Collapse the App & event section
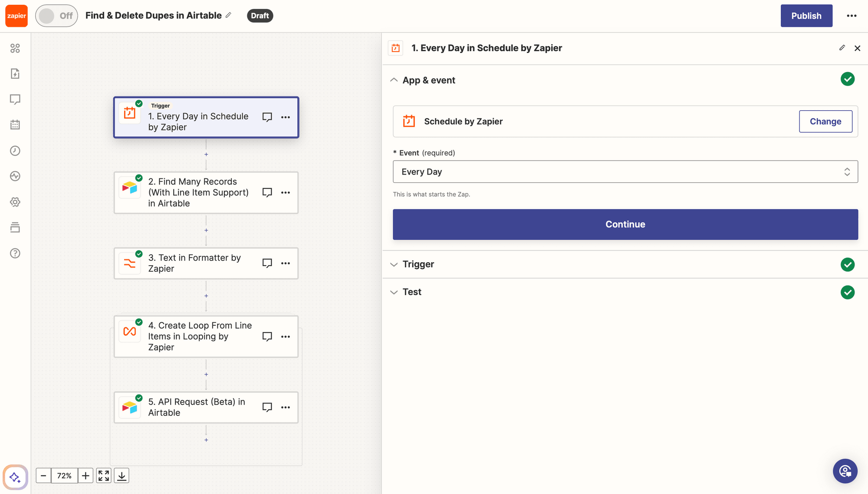 click(x=394, y=80)
